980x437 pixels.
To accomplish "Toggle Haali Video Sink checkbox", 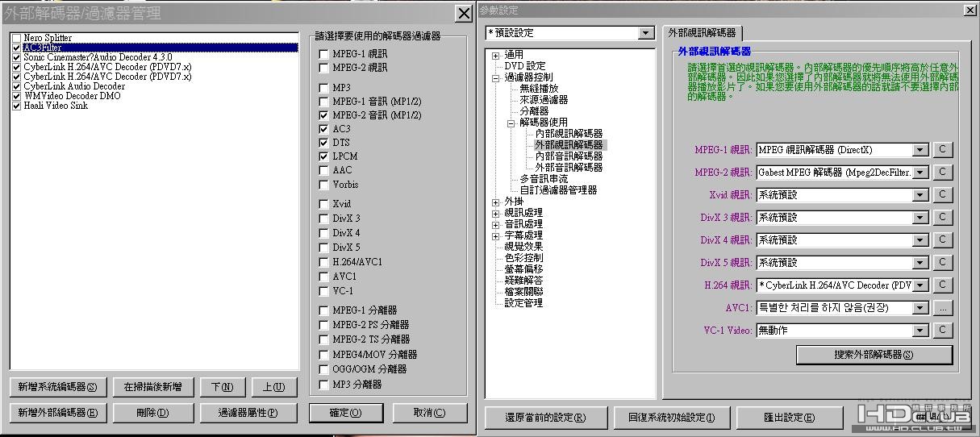I will 17,106.
